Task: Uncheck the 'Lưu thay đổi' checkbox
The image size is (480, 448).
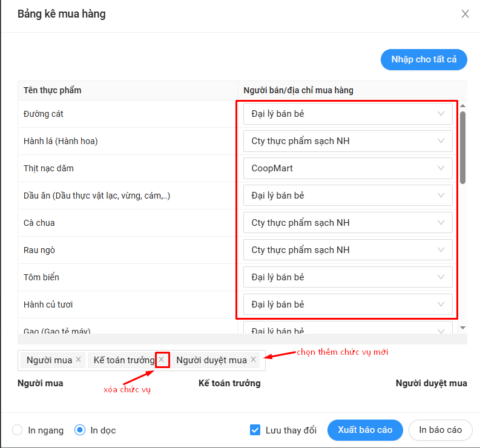Action: 255,430
